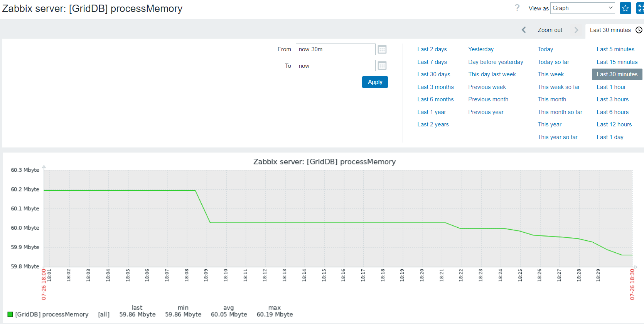Choose the Yesterday time range

(x=480, y=49)
